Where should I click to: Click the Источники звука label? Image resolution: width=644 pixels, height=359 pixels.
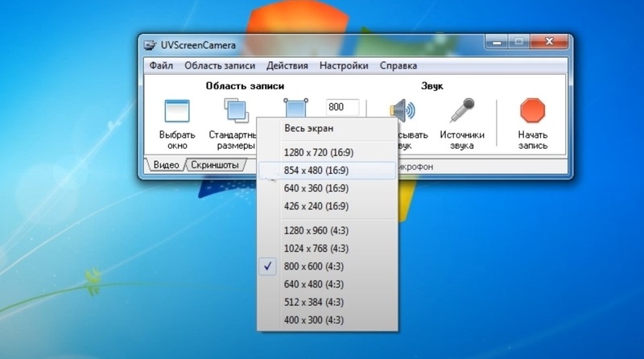point(462,140)
